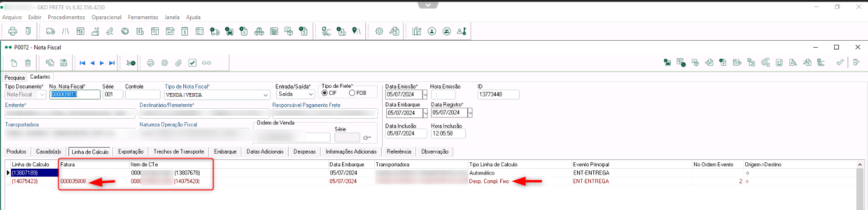The height and width of the screenshot is (210, 868).
Task: Switch to the Informações Adicionais tab
Action: pos(351,151)
